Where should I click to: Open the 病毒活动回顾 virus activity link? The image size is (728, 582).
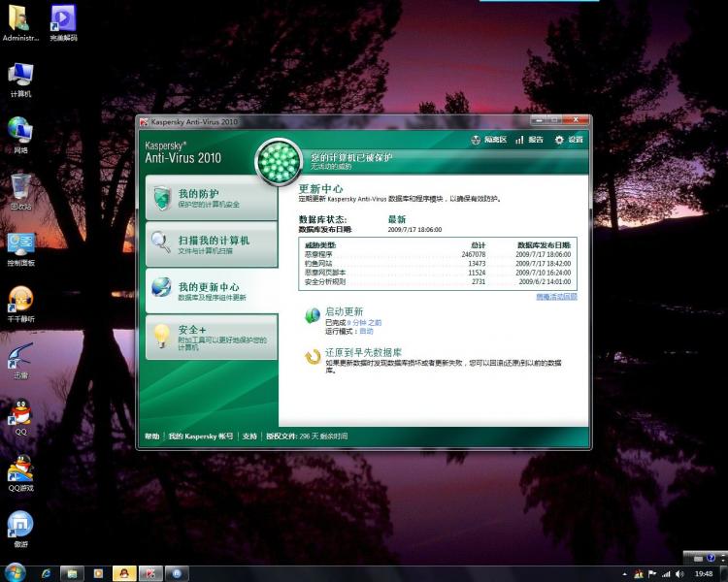(x=556, y=297)
